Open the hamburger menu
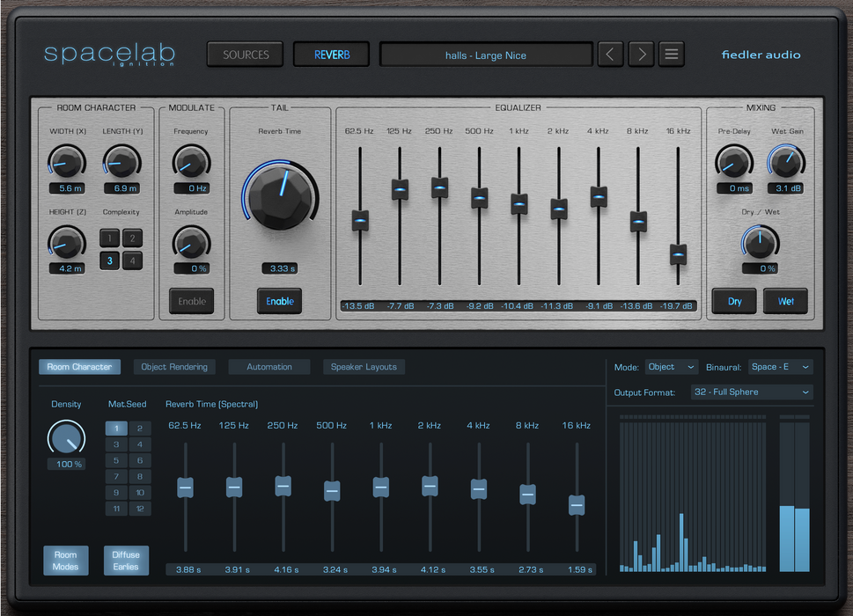 tap(671, 54)
